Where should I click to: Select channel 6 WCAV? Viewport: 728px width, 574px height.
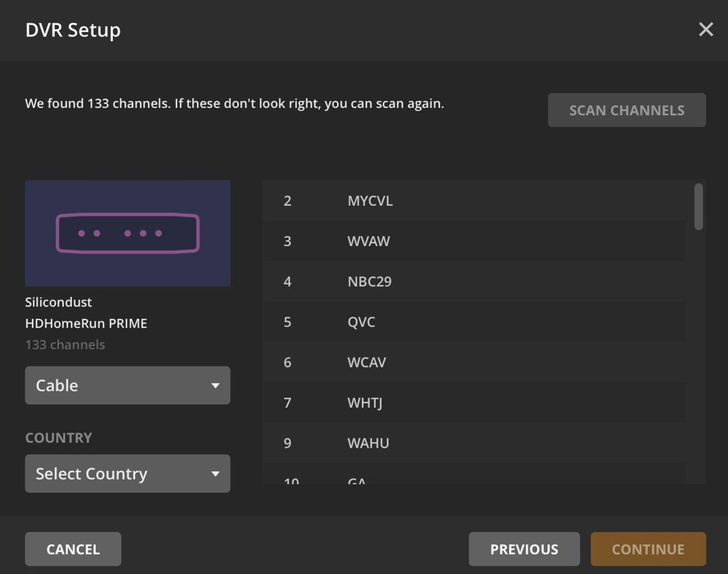click(x=473, y=362)
